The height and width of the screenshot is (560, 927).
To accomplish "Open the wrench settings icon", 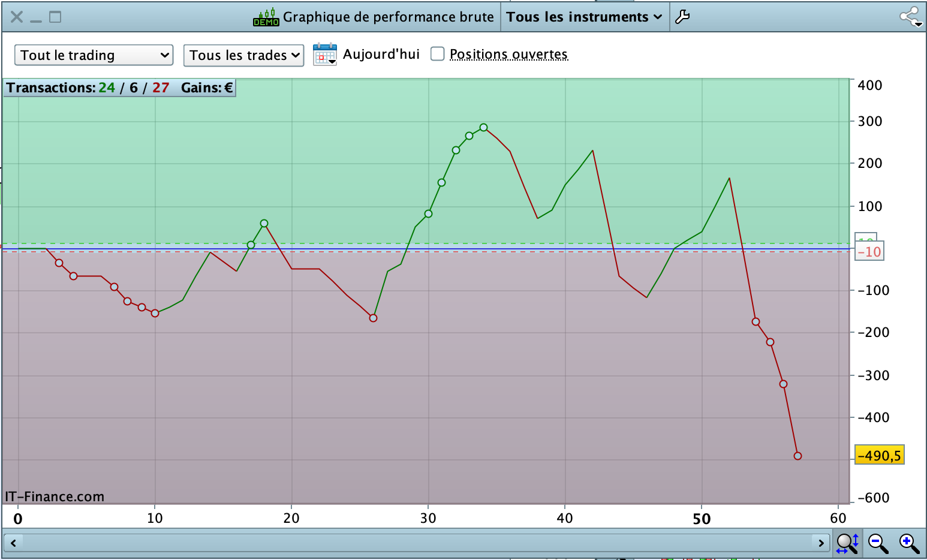I will pyautogui.click(x=682, y=17).
